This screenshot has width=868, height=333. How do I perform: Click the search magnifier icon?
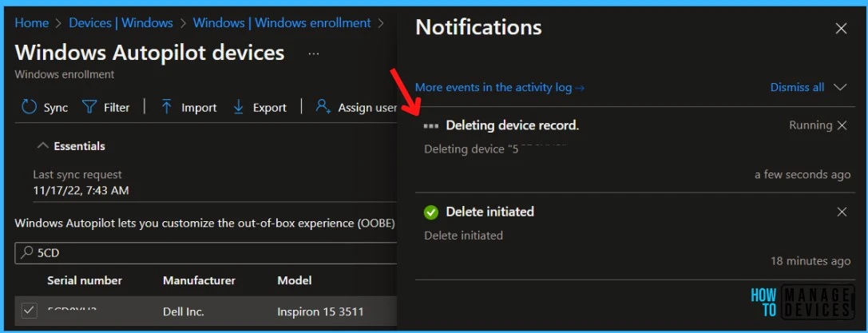point(26,253)
